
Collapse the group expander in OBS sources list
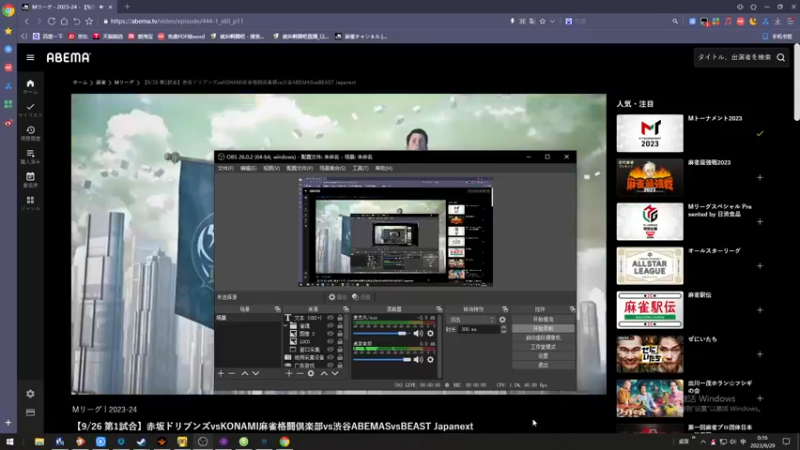(x=286, y=326)
